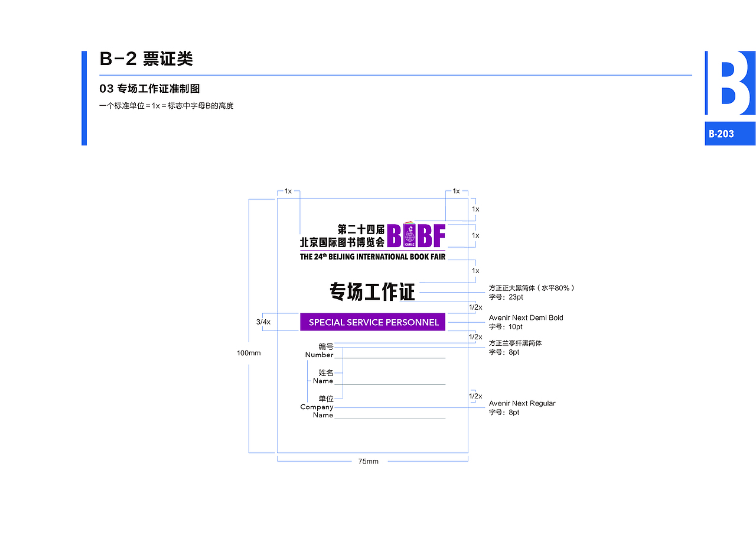Select the purple SPECIAL SERVICE PERSONNEL banner
This screenshot has width=756, height=535.
pyautogui.click(x=373, y=322)
